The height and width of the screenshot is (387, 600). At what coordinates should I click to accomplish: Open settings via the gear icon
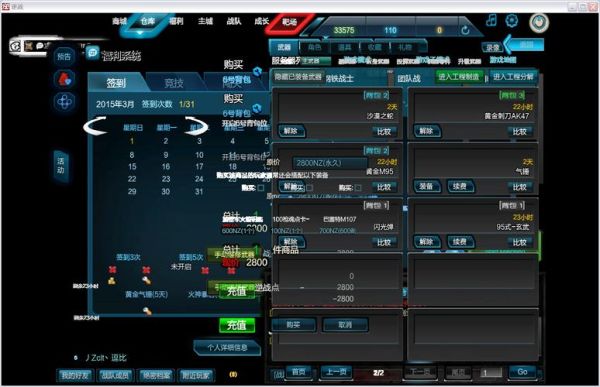[511, 20]
